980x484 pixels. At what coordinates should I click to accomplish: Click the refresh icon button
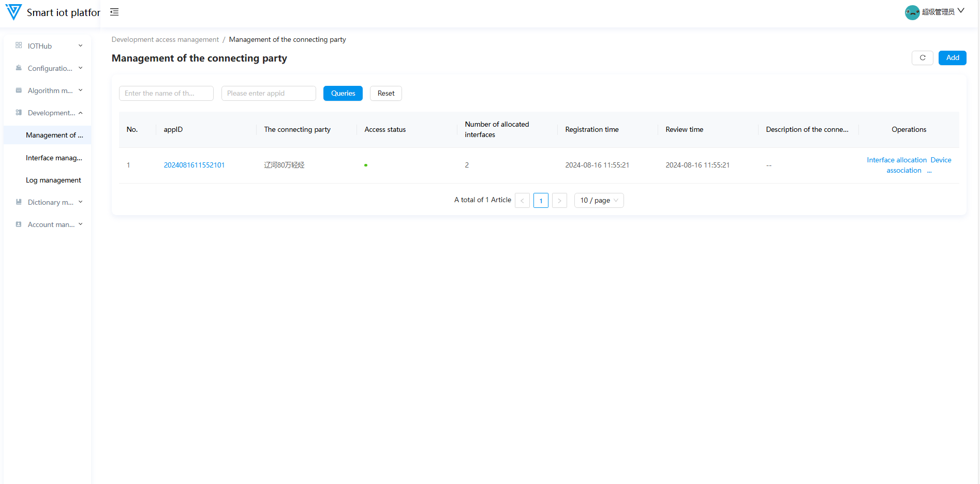922,58
